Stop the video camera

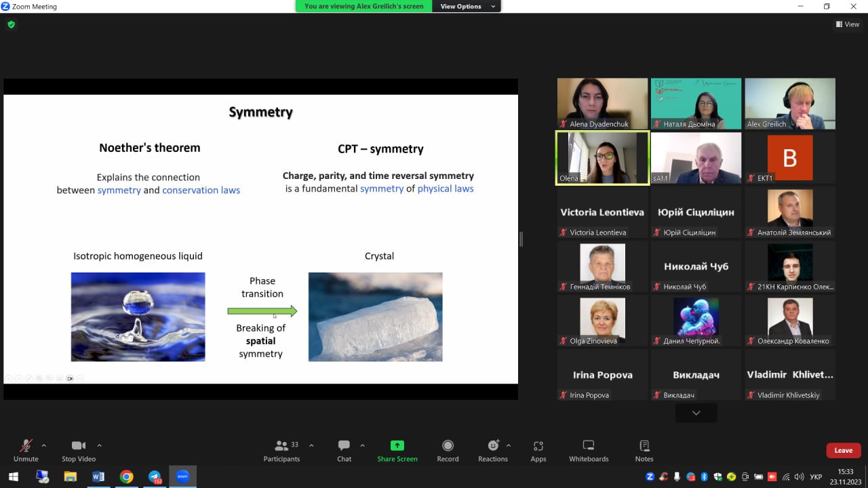click(79, 450)
